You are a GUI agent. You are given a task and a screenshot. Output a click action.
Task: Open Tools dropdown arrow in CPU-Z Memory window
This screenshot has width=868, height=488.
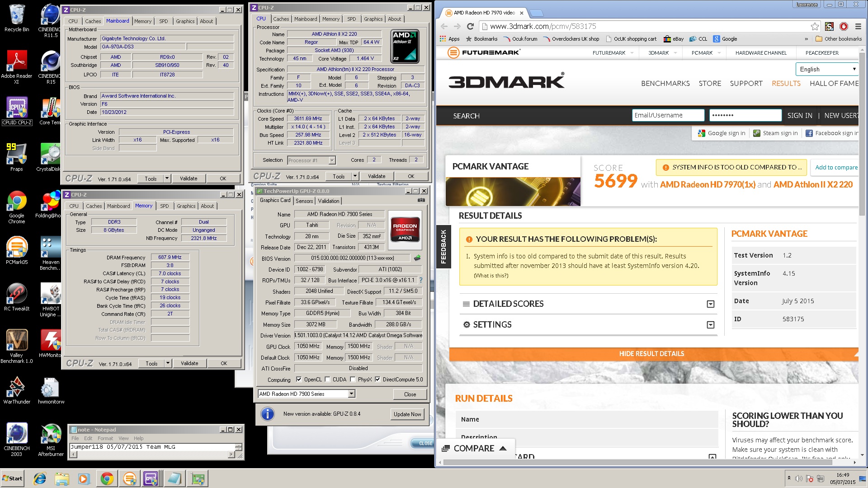pos(168,363)
